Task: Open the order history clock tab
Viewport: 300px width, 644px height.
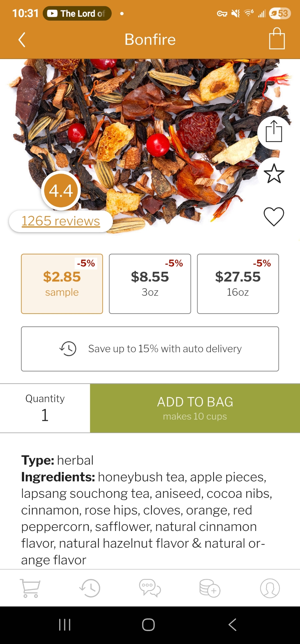Action: [90, 588]
